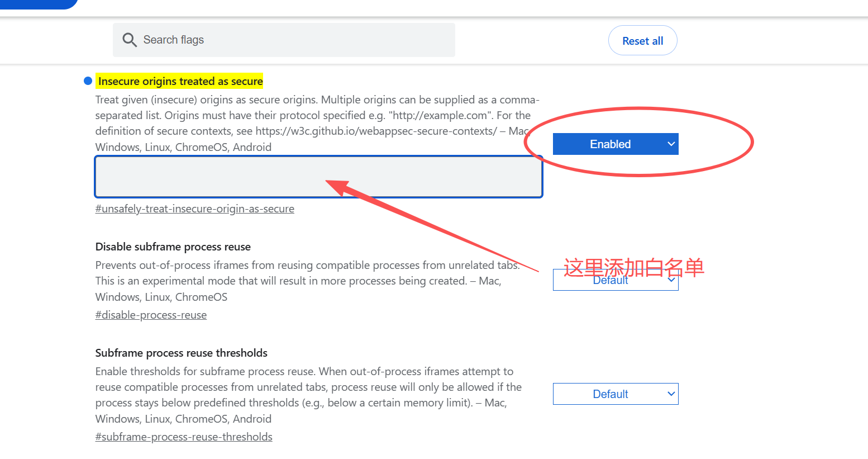Screen dimensions: 868x459
Task: Expand the Enabled dropdown chevron arrow
Action: tap(671, 144)
